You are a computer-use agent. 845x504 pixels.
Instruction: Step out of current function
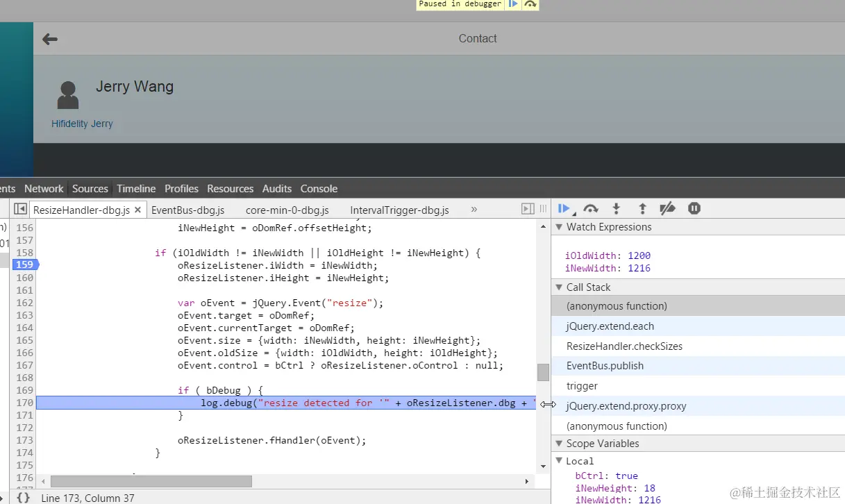[642, 208]
